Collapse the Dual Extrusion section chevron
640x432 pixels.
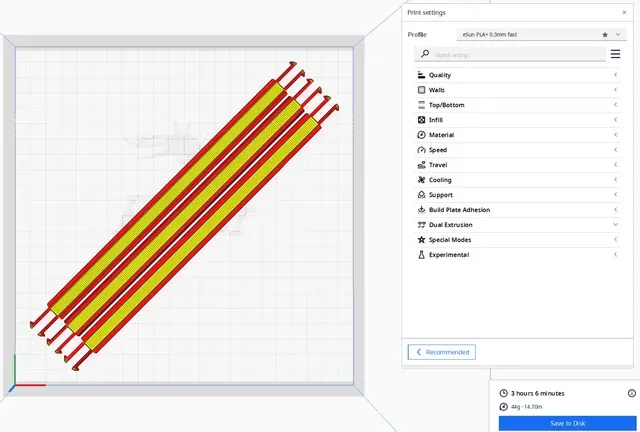tap(615, 225)
